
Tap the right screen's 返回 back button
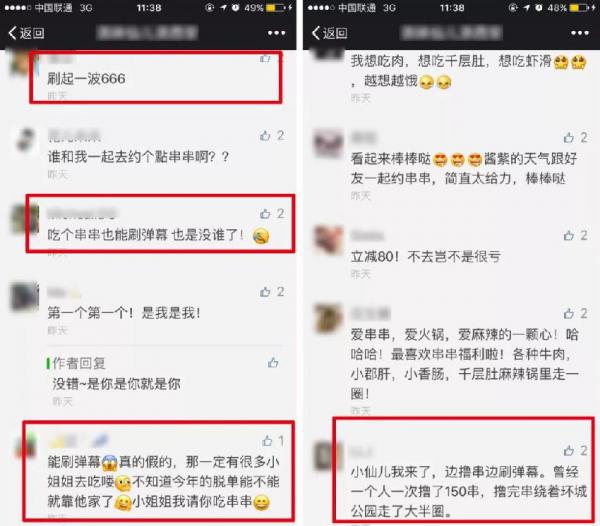tap(329, 33)
